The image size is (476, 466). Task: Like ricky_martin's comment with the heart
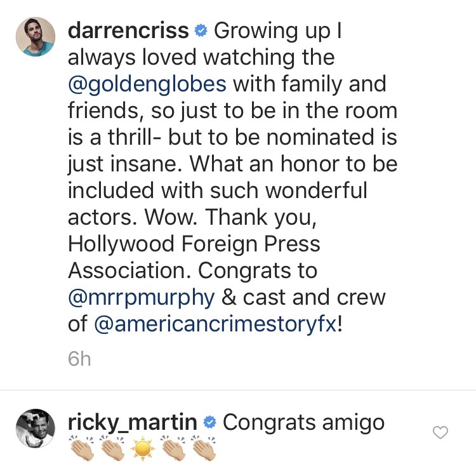440,433
